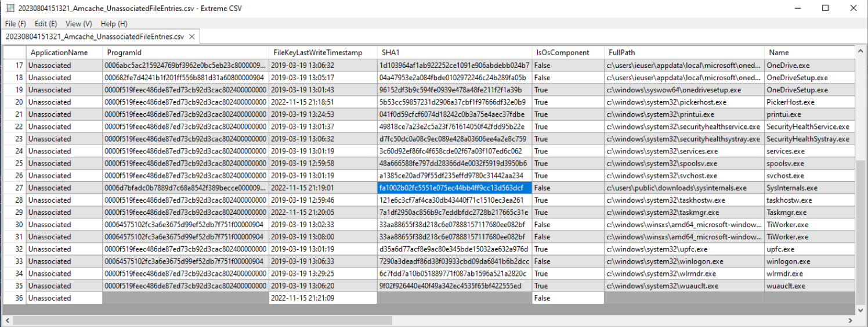This screenshot has height=327, width=868.
Task: Click the IsOsComponent column header
Action: click(567, 52)
